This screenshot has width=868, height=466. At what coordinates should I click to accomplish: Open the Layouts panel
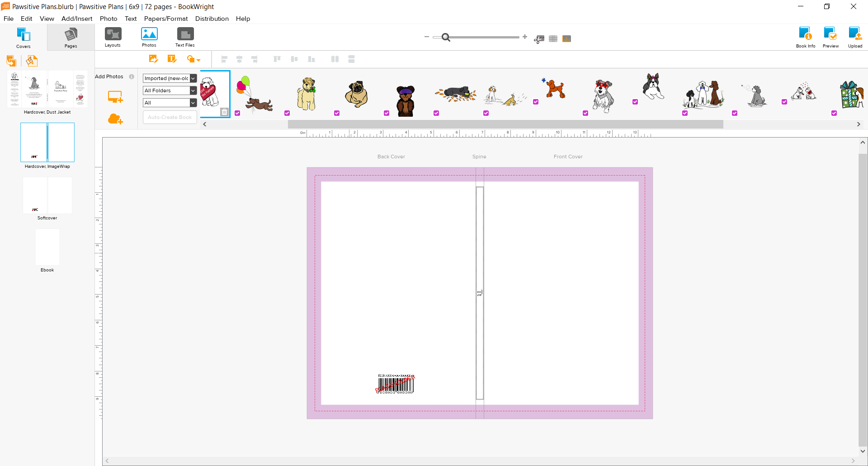point(113,37)
